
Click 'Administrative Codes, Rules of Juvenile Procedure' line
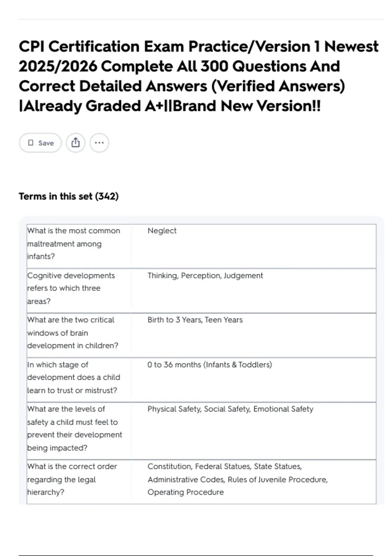coord(237,479)
